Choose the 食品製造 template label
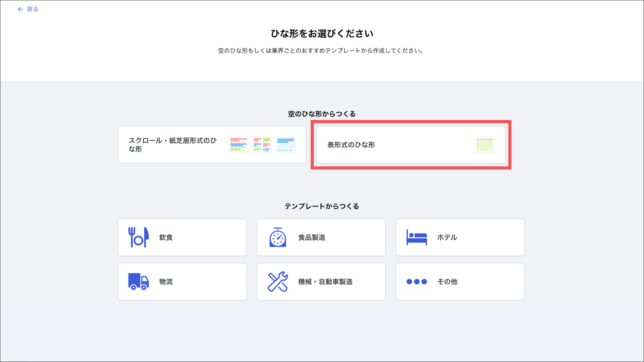This screenshot has height=362, width=644. [x=312, y=238]
